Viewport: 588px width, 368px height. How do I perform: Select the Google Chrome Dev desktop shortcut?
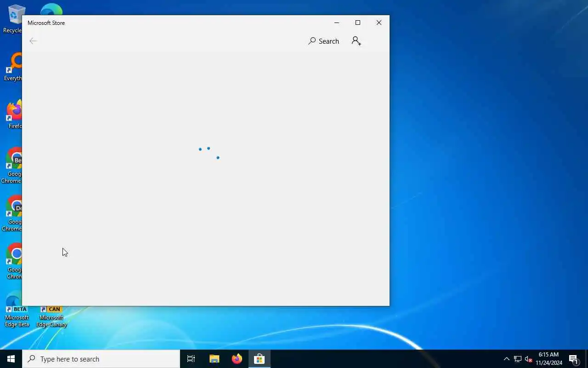pyautogui.click(x=12, y=213)
